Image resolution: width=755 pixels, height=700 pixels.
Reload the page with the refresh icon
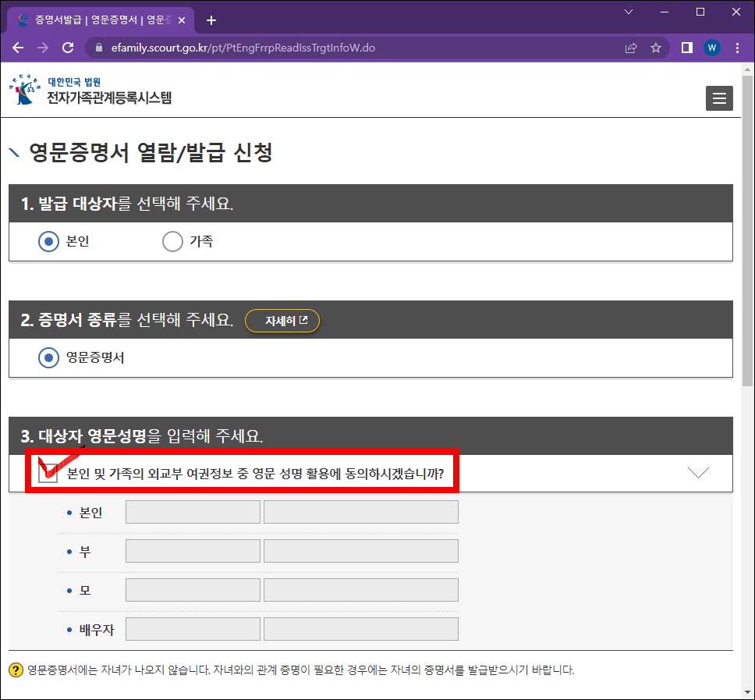(68, 48)
